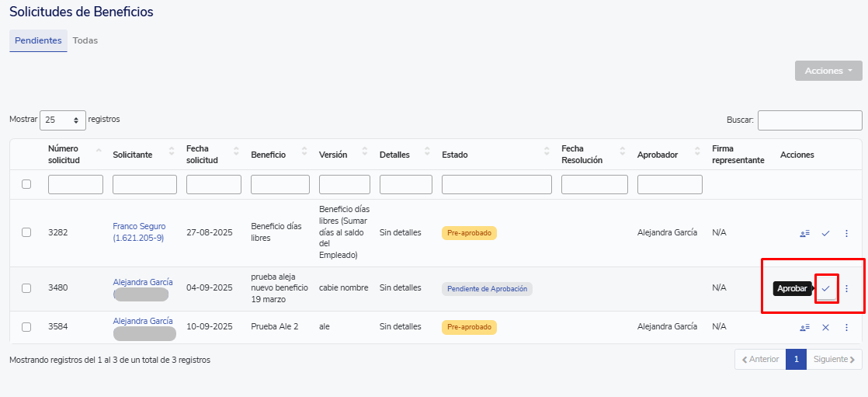Check the select-all checkbox in filter row
Viewport: 868px width, 397px height.
tap(26, 184)
